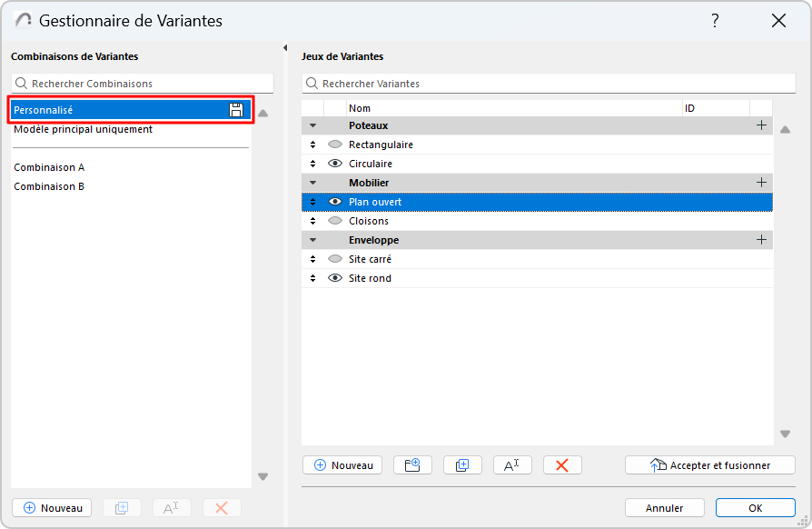
Task: Click the Annuler button
Action: coord(665,508)
